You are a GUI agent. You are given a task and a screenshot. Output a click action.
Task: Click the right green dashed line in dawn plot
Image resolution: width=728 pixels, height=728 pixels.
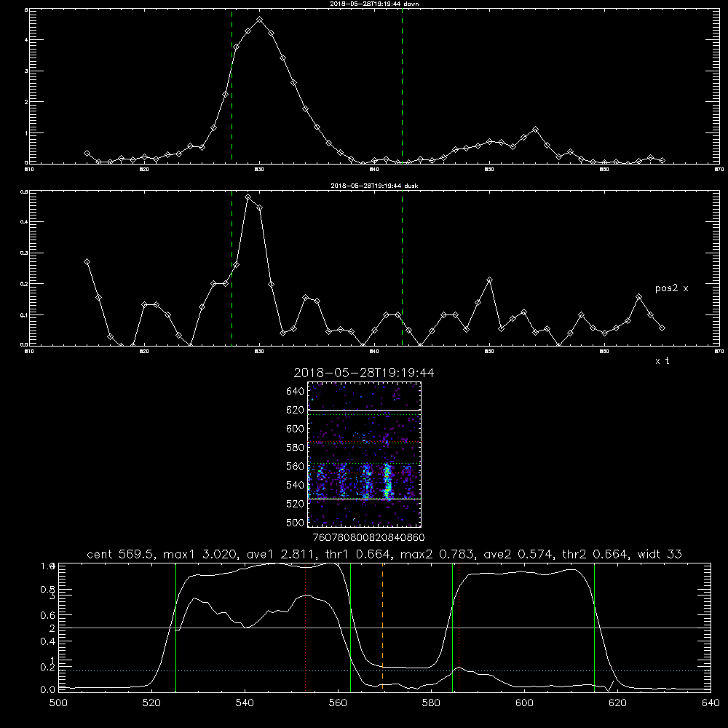coord(402,87)
